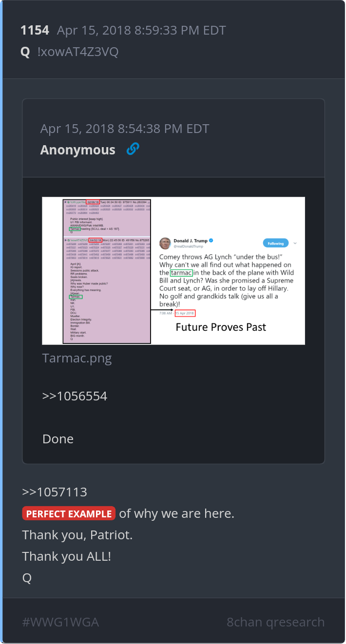Image resolution: width=346 pixels, height=644 pixels.
Task: Click the Following button in embedded tweet
Action: [x=276, y=243]
